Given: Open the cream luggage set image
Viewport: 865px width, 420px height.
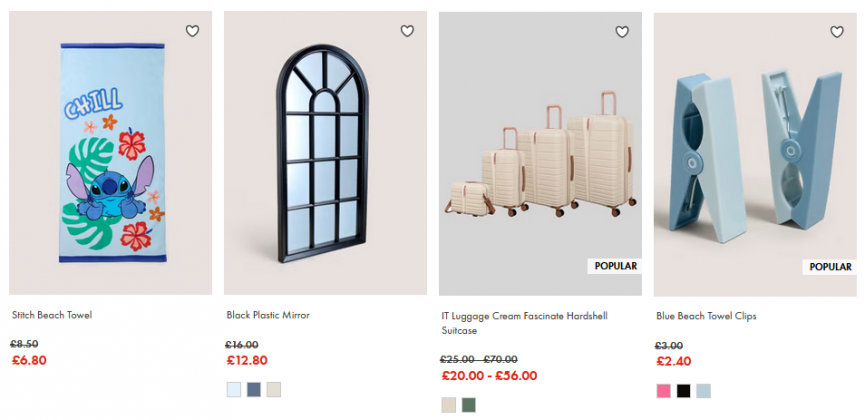Looking at the screenshot, I should (x=540, y=153).
